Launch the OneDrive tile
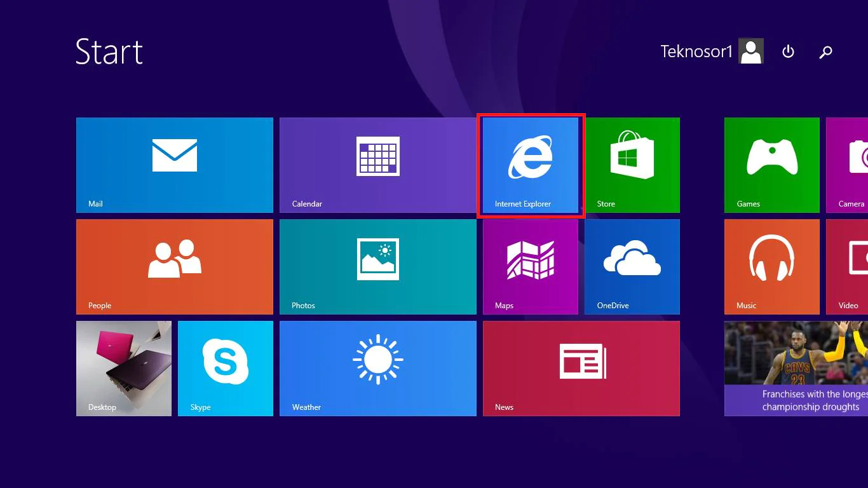This screenshot has height=488, width=868. (632, 267)
